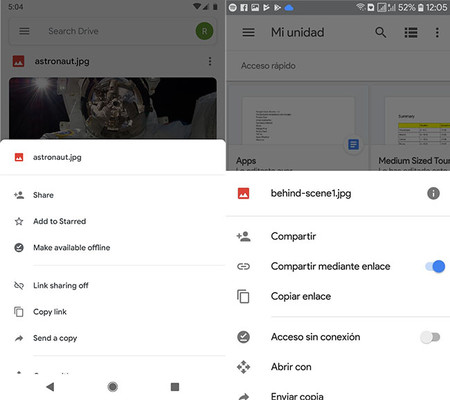Open hamburger menu beside Search Drive

24,31
